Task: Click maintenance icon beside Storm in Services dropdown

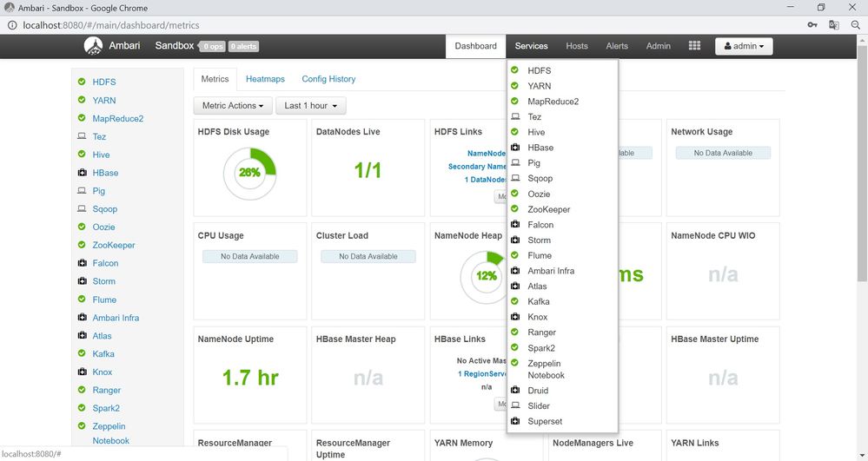Action: pos(515,240)
